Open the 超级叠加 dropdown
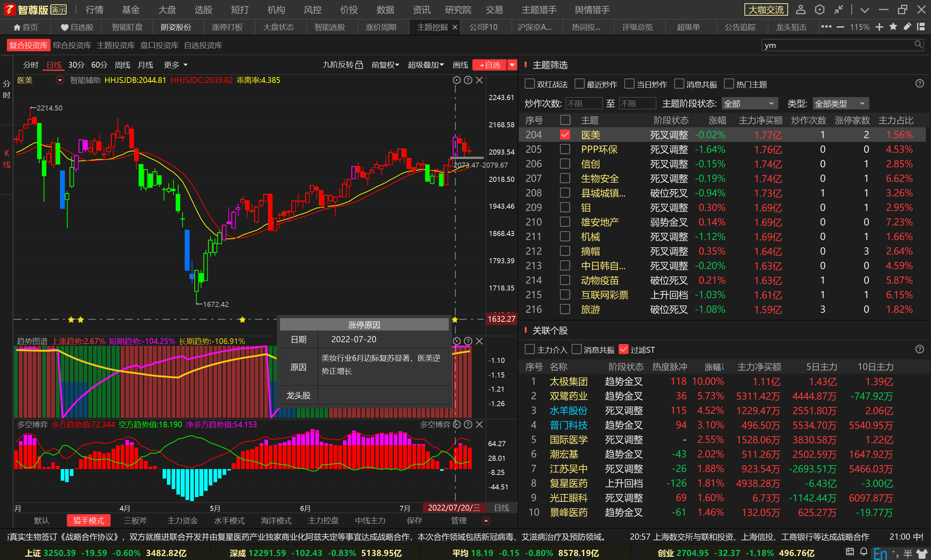This screenshot has width=931, height=560. [x=426, y=65]
